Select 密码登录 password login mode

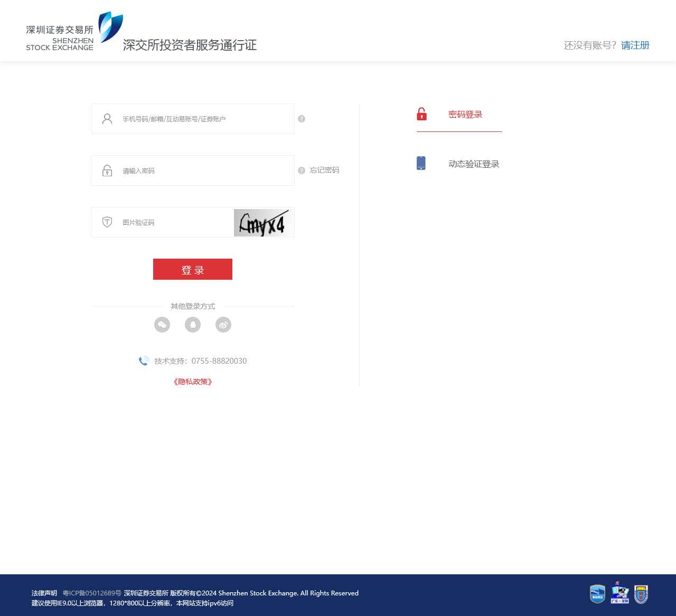click(x=465, y=115)
